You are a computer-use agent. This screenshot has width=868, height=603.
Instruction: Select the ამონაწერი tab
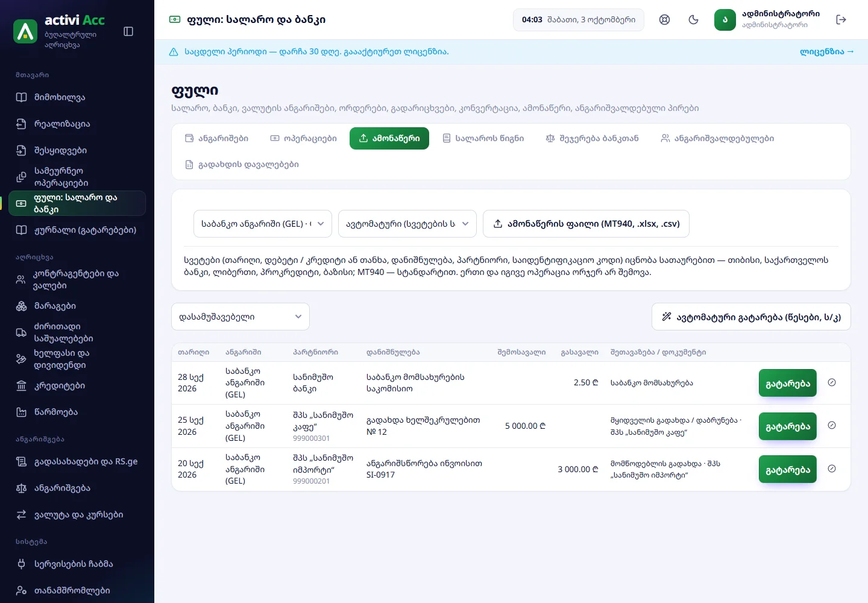click(389, 138)
